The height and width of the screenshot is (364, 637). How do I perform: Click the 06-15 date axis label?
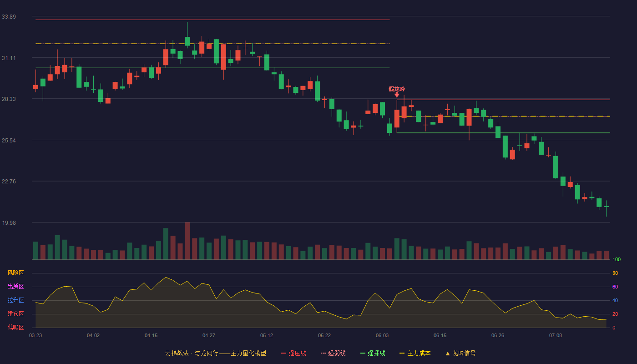[440, 335]
